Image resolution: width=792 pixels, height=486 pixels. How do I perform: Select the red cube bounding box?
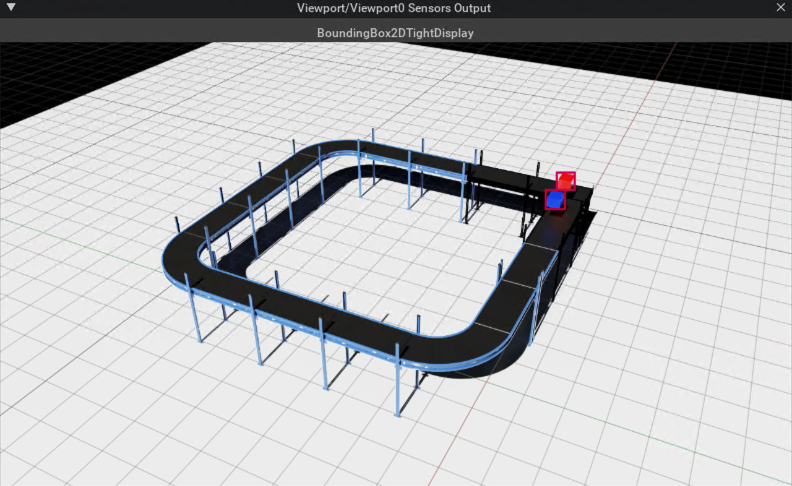click(566, 181)
